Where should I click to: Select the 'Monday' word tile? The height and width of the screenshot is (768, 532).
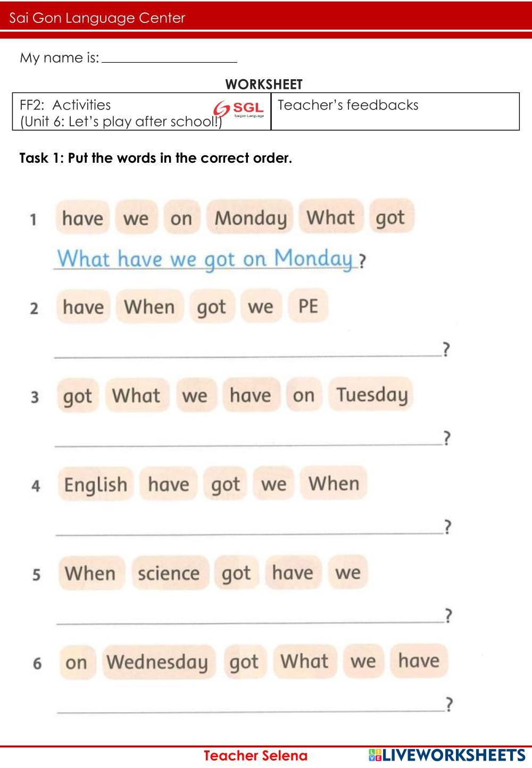click(250, 218)
